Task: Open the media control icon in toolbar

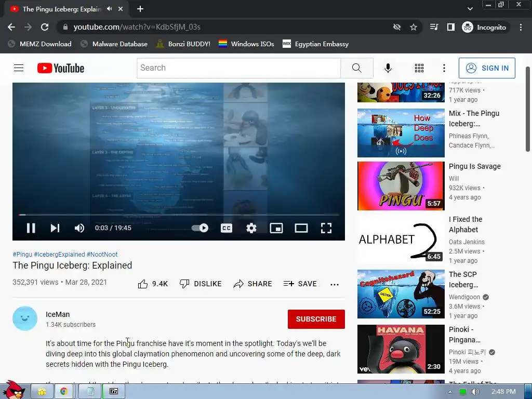Action: click(434, 27)
